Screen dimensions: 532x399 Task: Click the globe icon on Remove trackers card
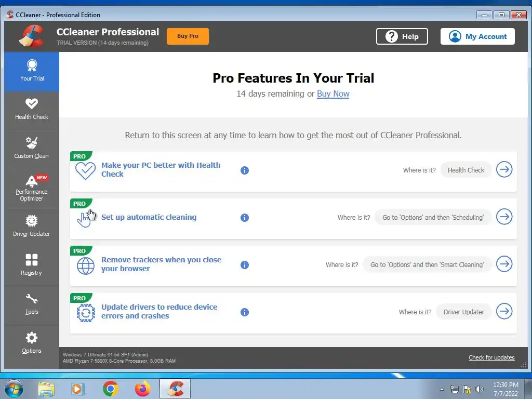coord(86,265)
